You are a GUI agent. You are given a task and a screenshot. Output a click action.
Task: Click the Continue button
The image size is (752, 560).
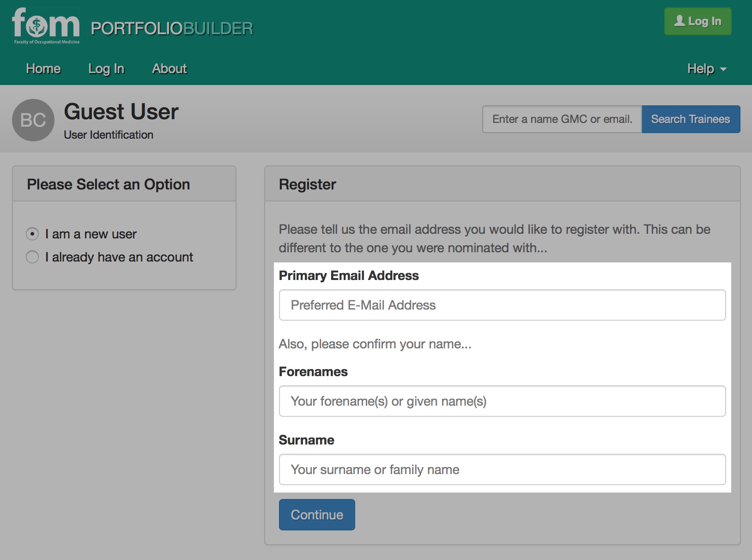[317, 515]
